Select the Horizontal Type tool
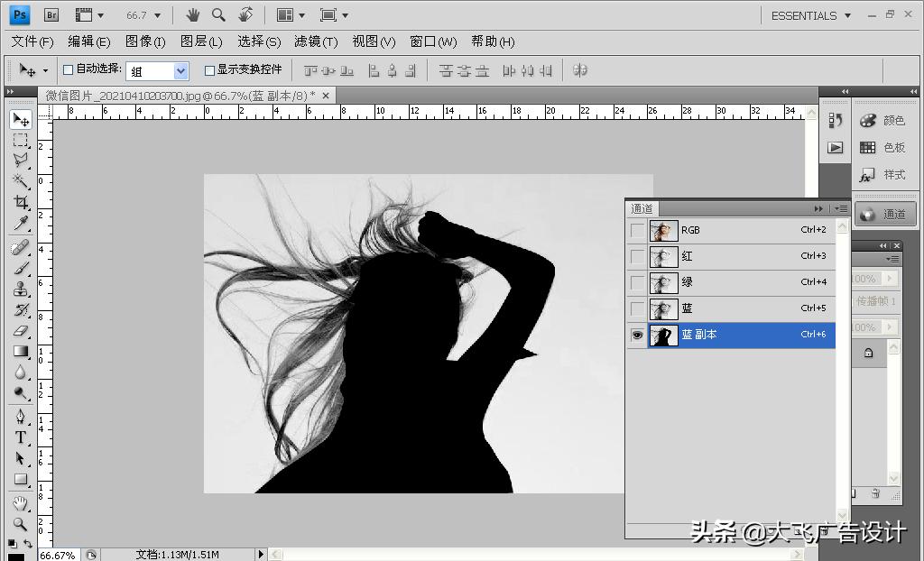This screenshot has height=561, width=924. tap(21, 437)
